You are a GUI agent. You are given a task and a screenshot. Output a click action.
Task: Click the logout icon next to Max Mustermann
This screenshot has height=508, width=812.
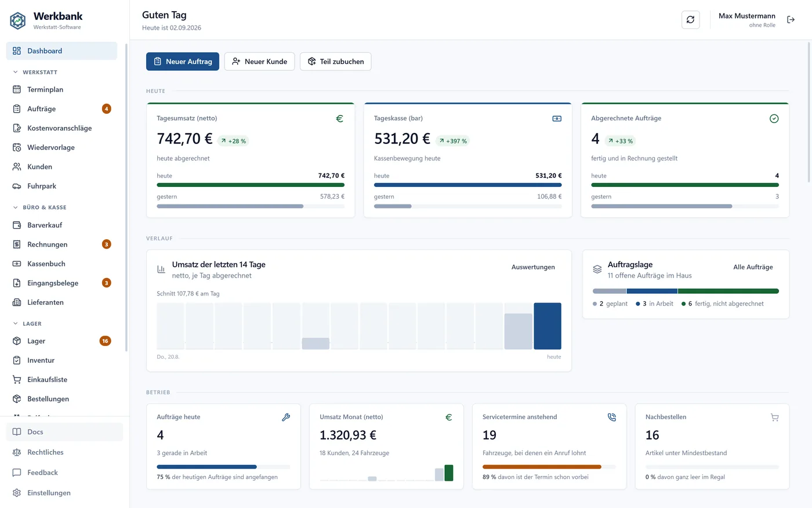tap(791, 20)
